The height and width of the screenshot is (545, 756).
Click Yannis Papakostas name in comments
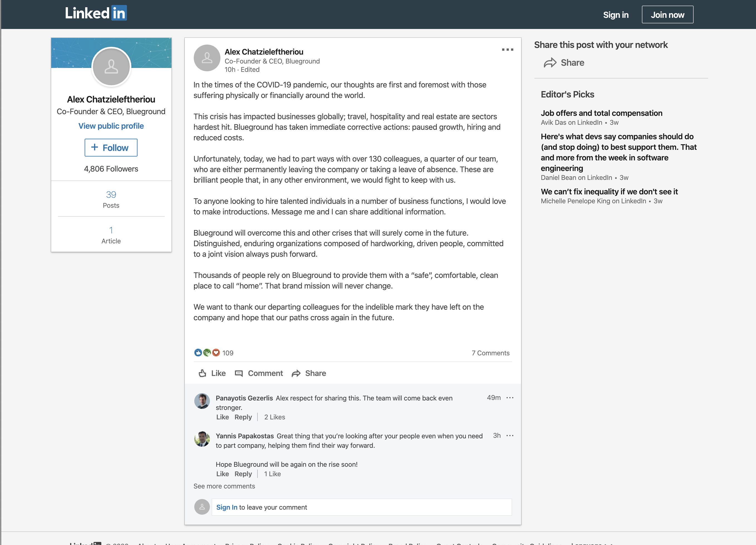(x=245, y=436)
